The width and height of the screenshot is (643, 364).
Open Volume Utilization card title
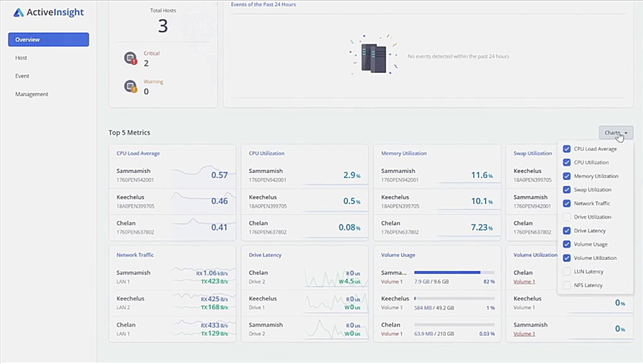pos(535,255)
